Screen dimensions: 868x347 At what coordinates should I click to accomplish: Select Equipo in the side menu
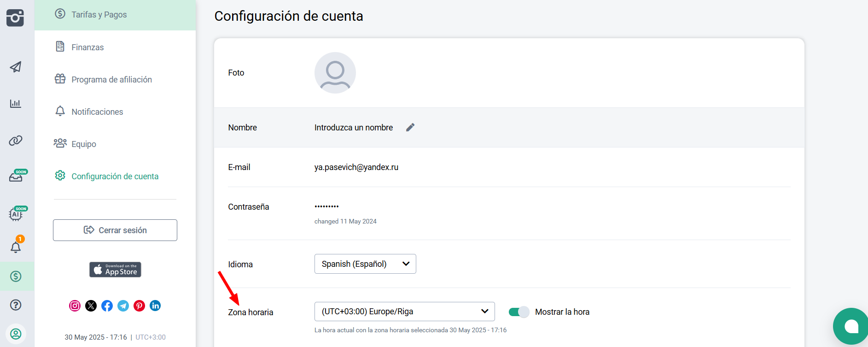coord(84,144)
